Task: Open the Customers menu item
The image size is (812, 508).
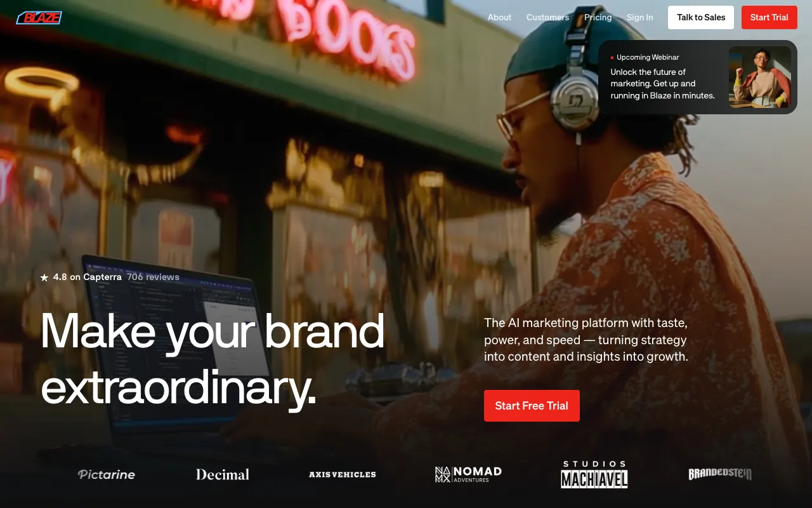Action: click(547, 18)
